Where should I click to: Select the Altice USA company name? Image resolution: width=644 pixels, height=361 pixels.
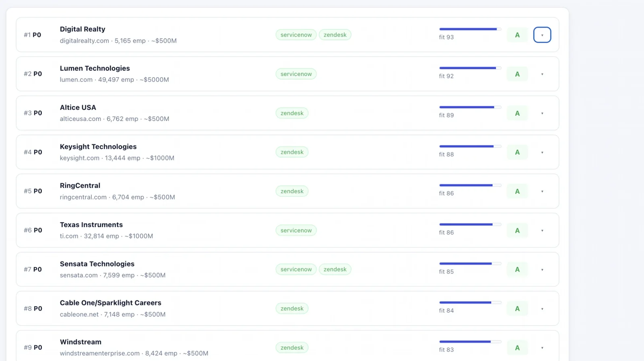[x=78, y=107]
